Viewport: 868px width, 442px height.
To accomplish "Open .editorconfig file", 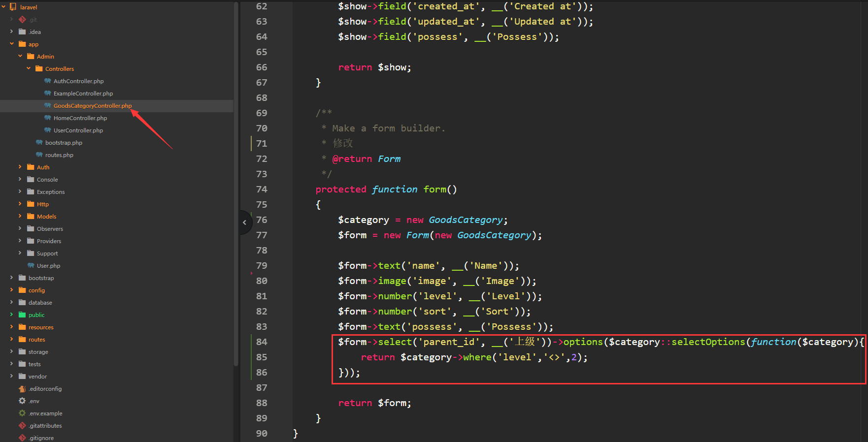I will click(45, 389).
